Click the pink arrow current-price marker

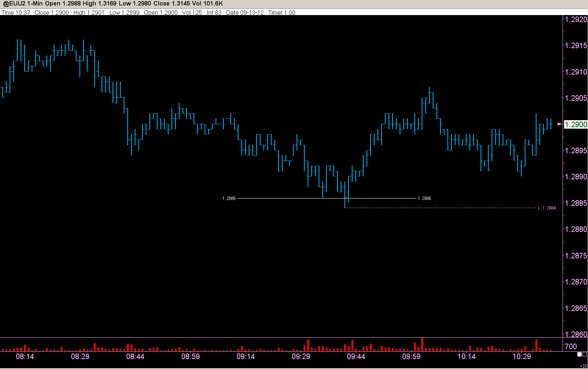560,124
